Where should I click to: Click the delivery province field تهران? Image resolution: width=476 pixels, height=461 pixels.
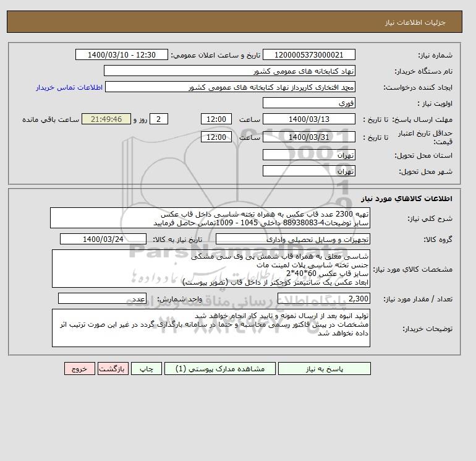click(308, 155)
